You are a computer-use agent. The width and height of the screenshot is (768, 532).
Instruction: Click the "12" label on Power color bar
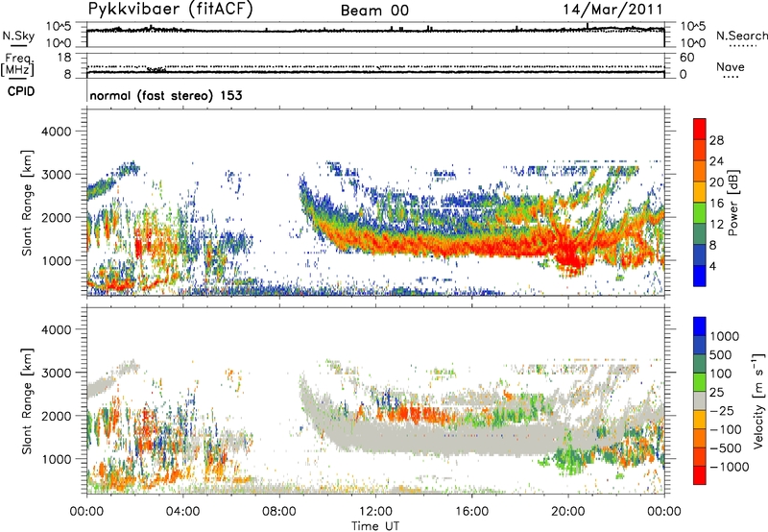(716, 225)
